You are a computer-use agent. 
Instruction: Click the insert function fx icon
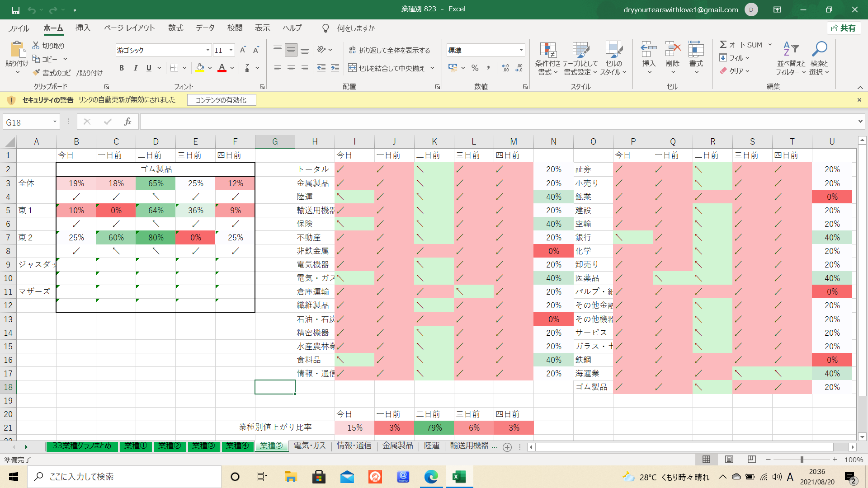click(127, 122)
